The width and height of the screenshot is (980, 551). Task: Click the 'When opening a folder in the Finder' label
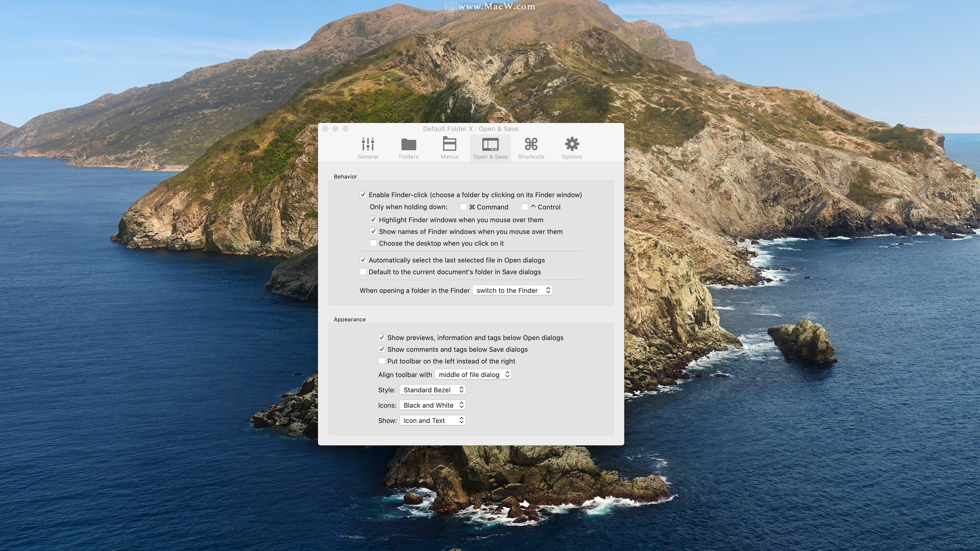(415, 291)
